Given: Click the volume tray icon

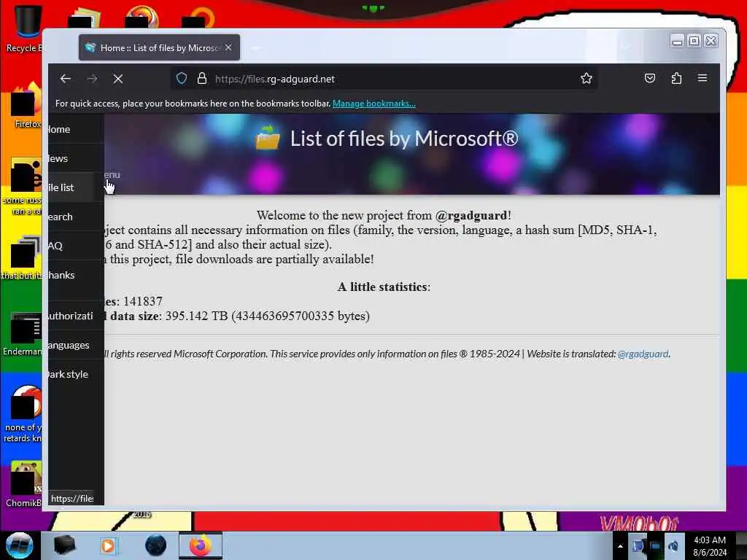Looking at the screenshot, I should (x=673, y=546).
